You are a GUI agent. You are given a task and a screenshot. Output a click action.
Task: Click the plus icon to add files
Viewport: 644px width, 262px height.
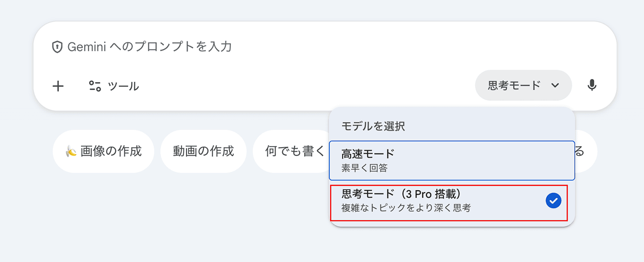[58, 86]
